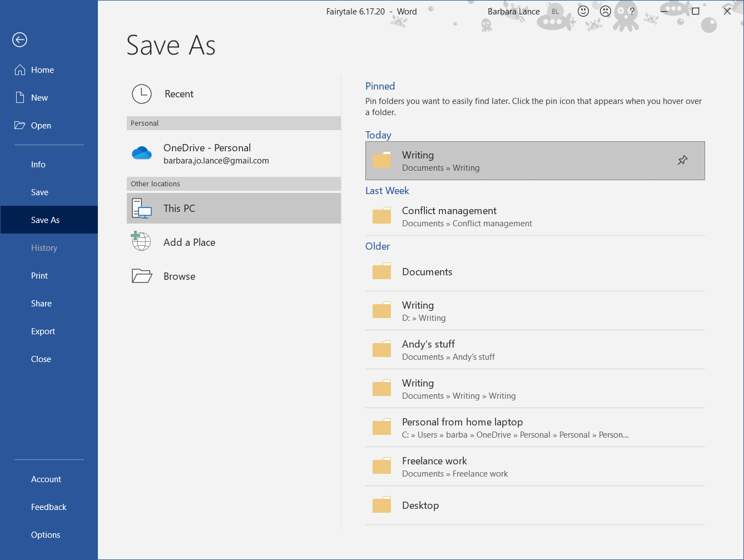Click the Conflict management folder icon
This screenshot has height=560, width=744.
point(381,216)
